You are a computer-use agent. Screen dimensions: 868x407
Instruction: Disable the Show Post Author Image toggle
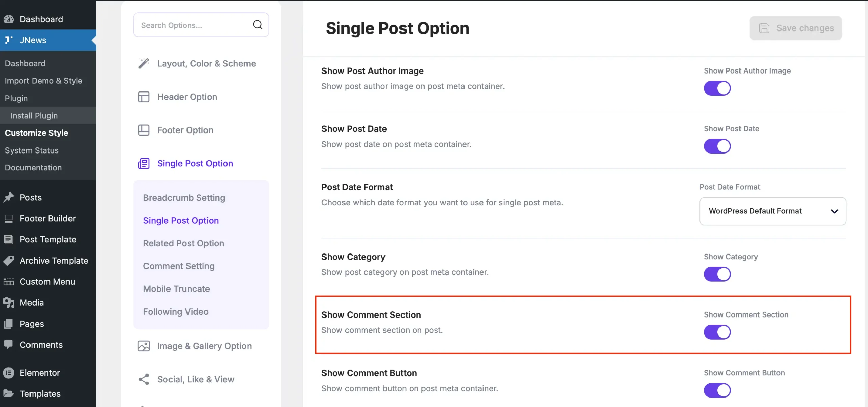[717, 88]
